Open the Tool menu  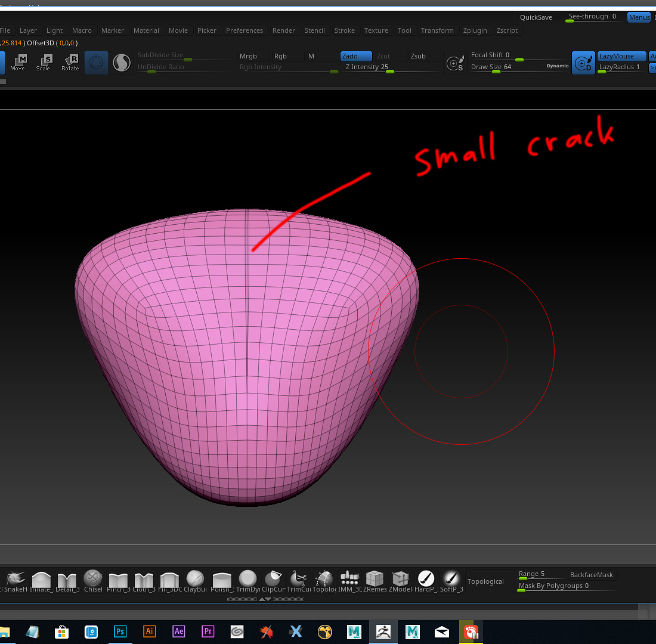(404, 30)
